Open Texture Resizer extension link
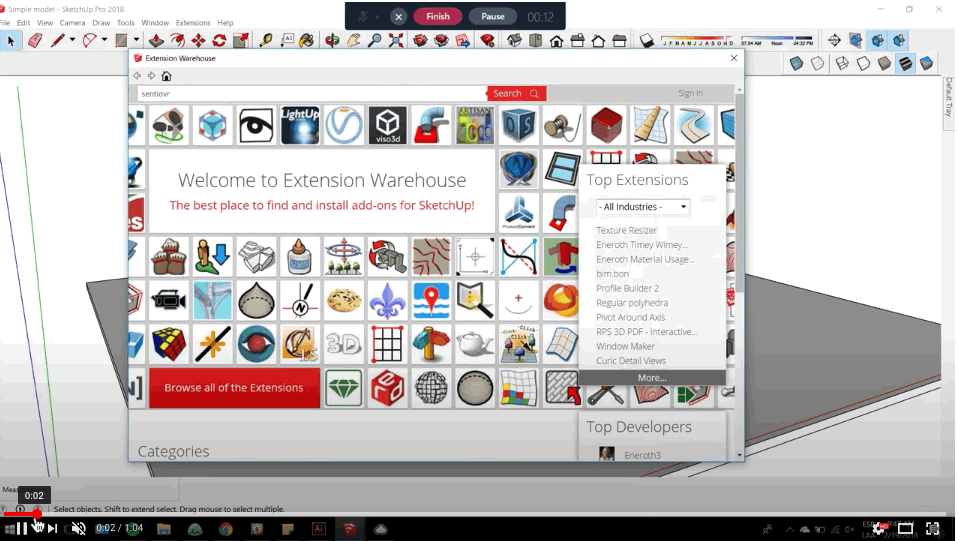 626,230
